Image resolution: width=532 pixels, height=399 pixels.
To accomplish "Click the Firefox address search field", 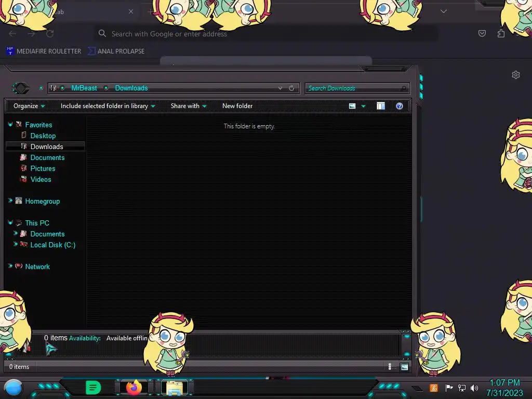I will tap(265, 34).
